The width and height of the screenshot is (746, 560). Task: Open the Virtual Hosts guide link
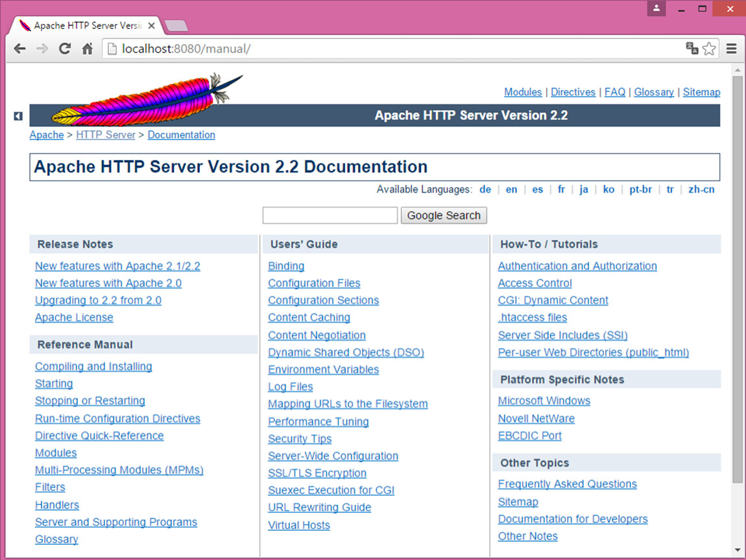[x=299, y=525]
